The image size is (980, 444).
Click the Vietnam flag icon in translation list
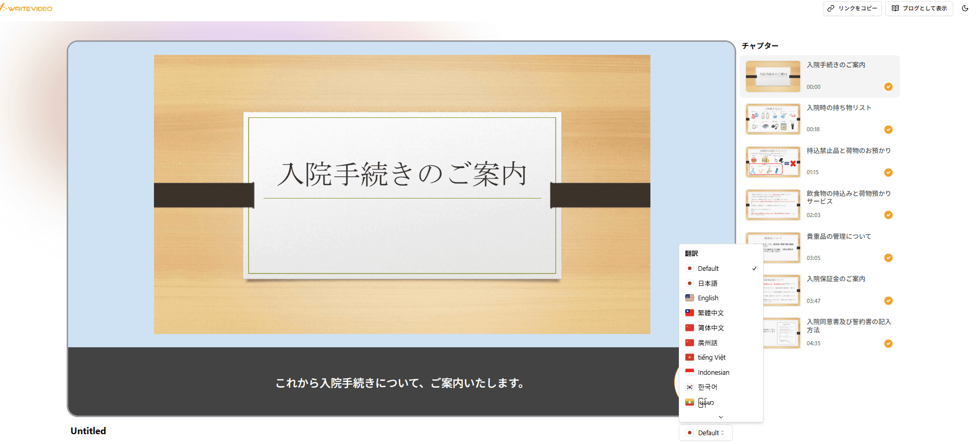(689, 357)
